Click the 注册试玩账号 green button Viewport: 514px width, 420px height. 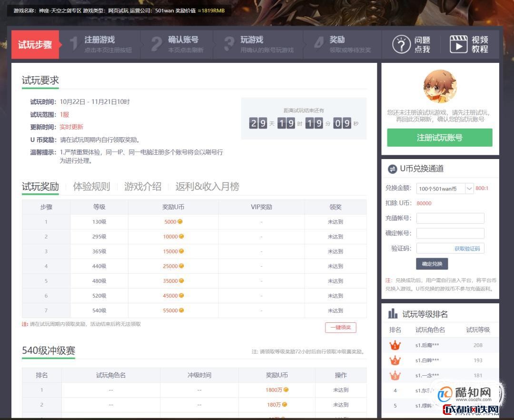[439, 137]
